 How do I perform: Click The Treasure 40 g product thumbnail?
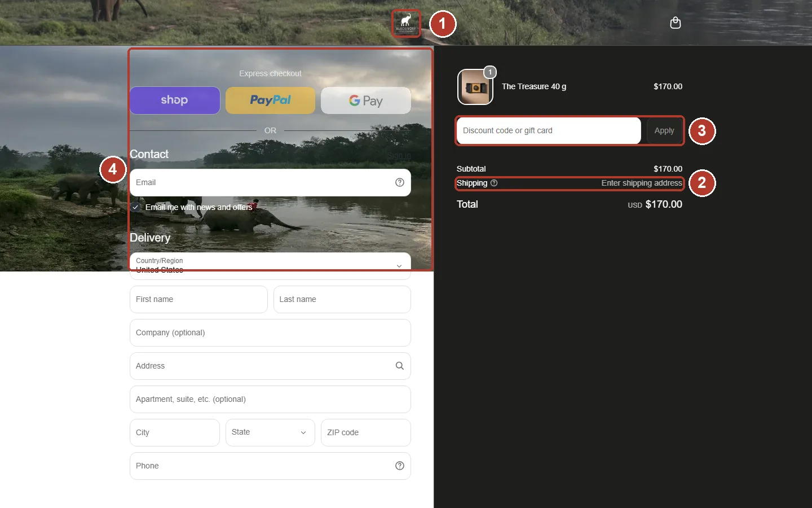475,87
